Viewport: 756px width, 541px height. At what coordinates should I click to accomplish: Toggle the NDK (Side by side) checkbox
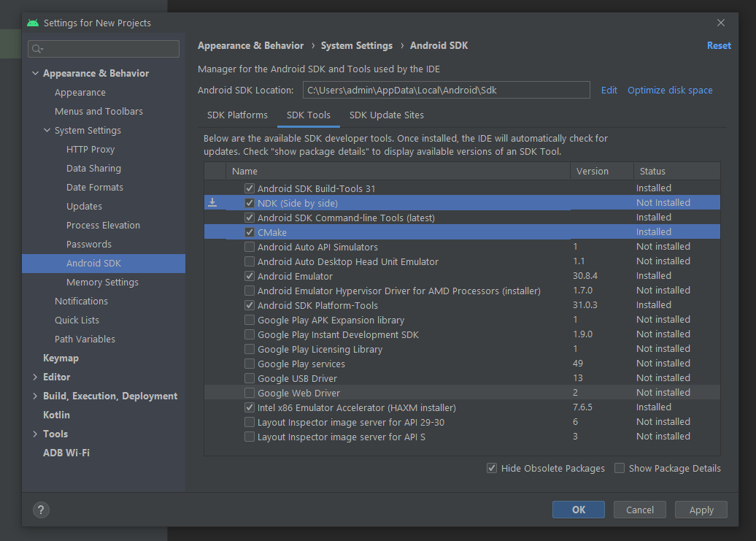(x=250, y=203)
